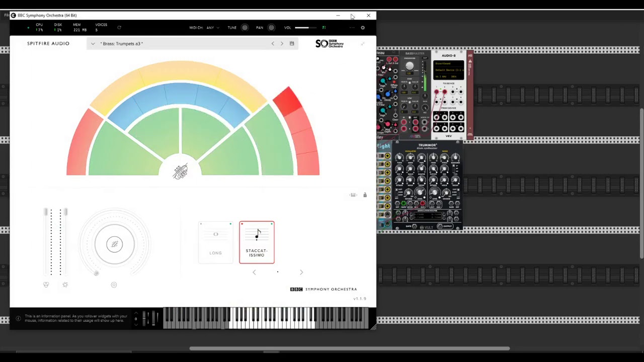Click the v1.1.9 version label
Screen dimensions: 644x362
pyautogui.click(x=359, y=299)
